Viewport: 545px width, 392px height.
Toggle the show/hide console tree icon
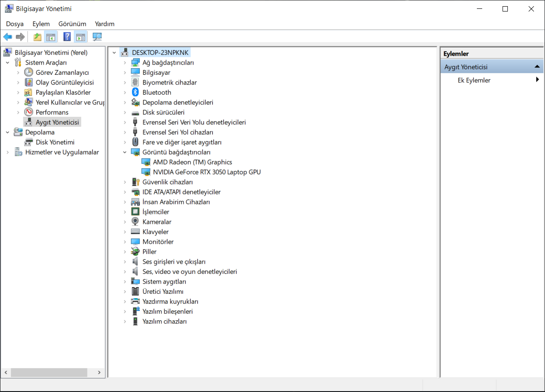click(x=50, y=37)
